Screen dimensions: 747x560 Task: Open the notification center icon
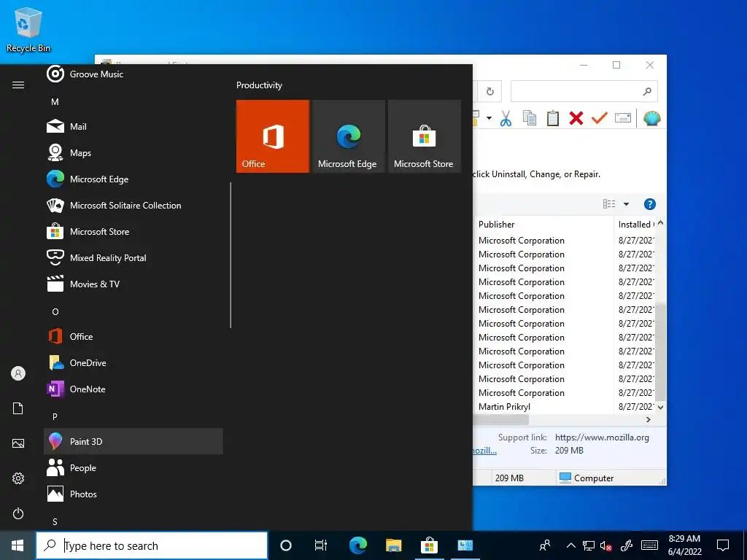click(x=723, y=545)
